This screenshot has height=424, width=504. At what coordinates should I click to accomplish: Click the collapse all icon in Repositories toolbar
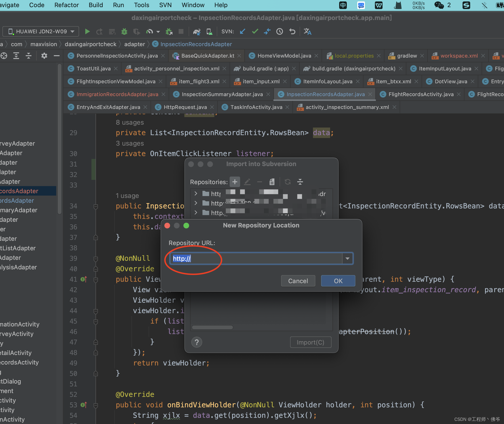(x=300, y=182)
